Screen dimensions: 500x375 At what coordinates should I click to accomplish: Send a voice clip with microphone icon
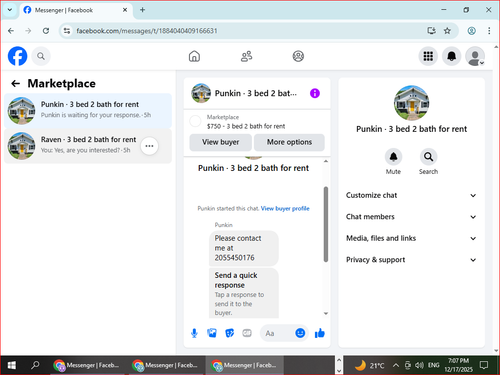point(194,333)
